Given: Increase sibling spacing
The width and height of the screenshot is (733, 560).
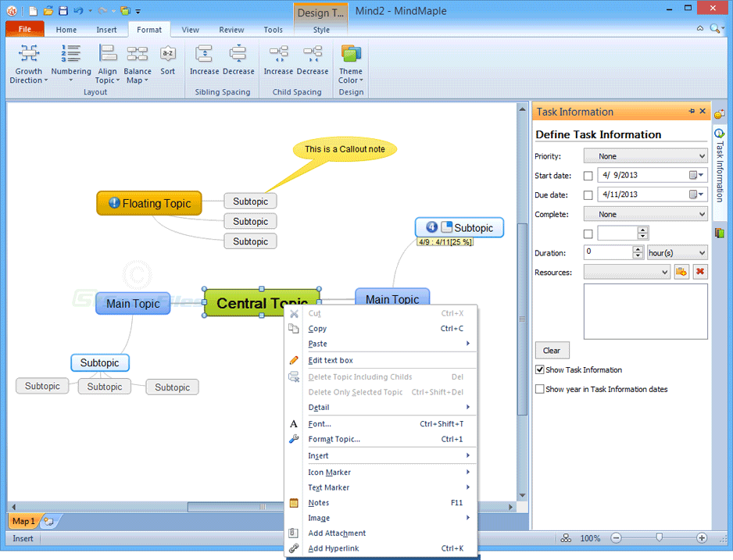Looking at the screenshot, I should point(204,60).
